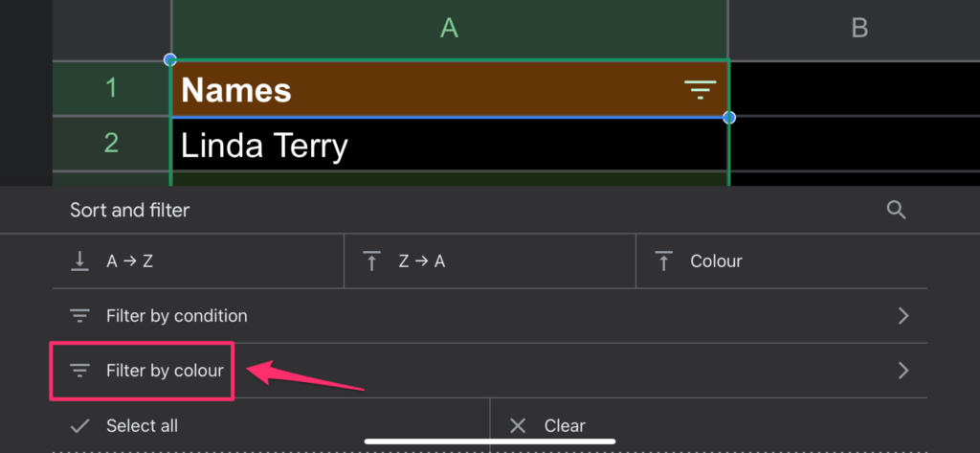Viewport: 980px width, 453px height.
Task: Tap the Select all checkmark
Action: (x=80, y=426)
